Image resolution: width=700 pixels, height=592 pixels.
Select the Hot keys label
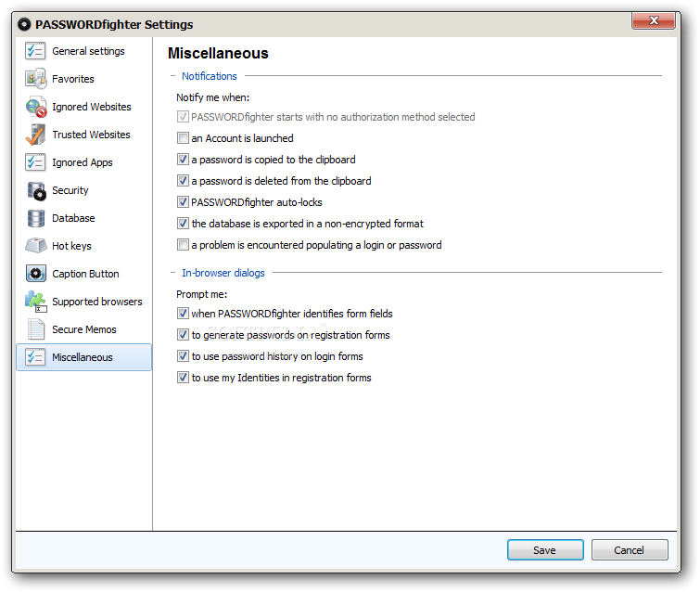[71, 246]
